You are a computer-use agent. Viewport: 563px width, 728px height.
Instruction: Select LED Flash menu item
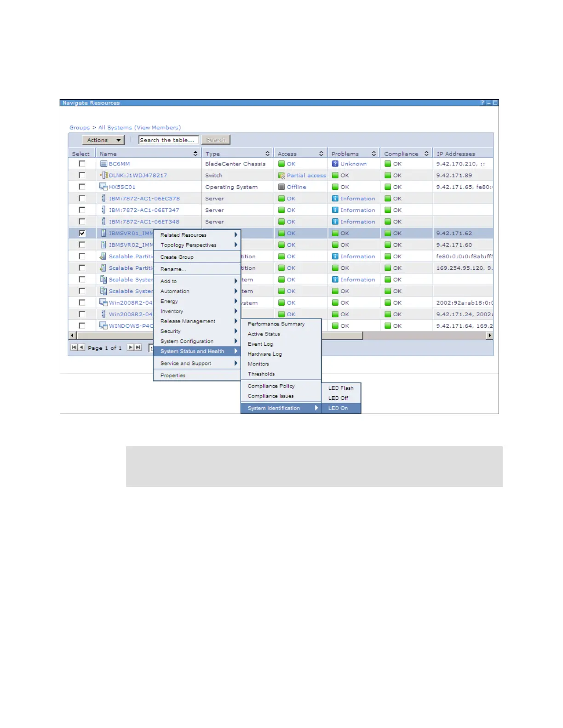(341, 388)
